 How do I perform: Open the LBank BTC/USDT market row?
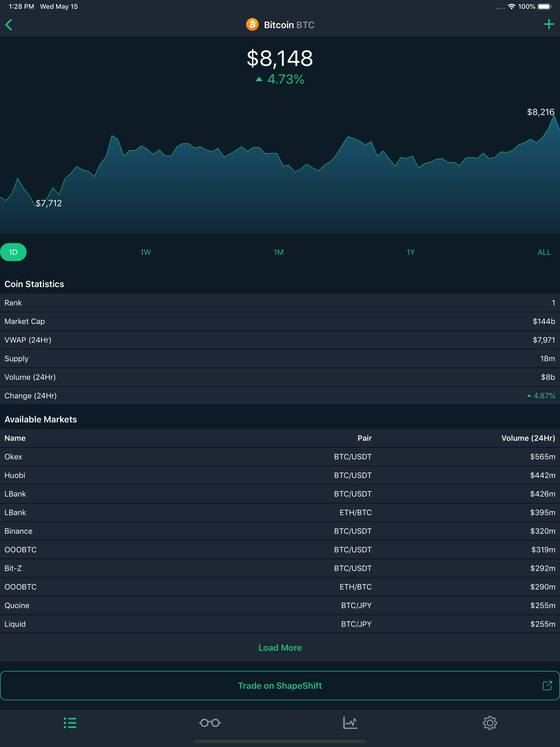point(280,494)
